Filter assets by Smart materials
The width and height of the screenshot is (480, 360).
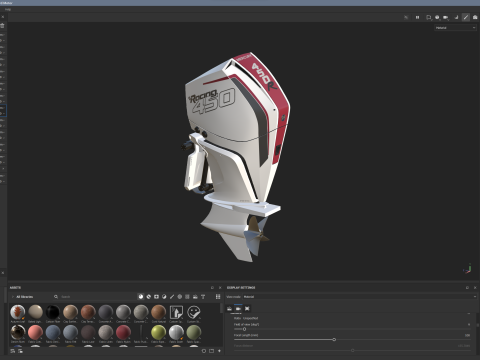[149, 296]
